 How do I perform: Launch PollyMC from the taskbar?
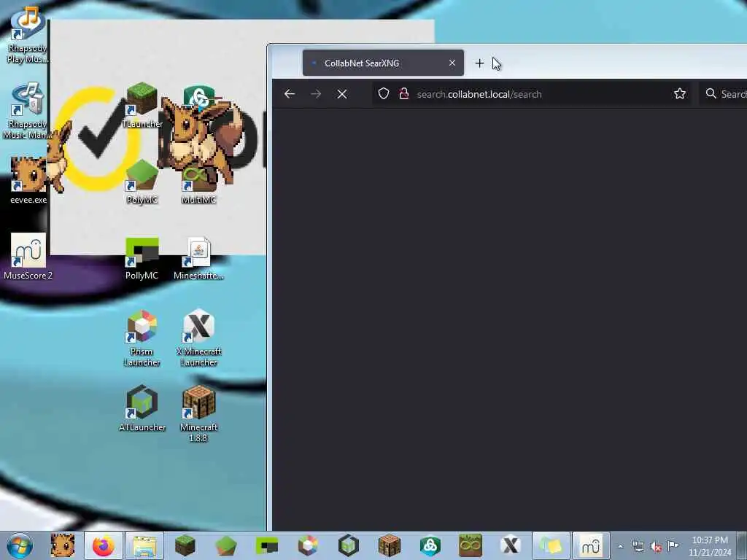[x=267, y=545]
